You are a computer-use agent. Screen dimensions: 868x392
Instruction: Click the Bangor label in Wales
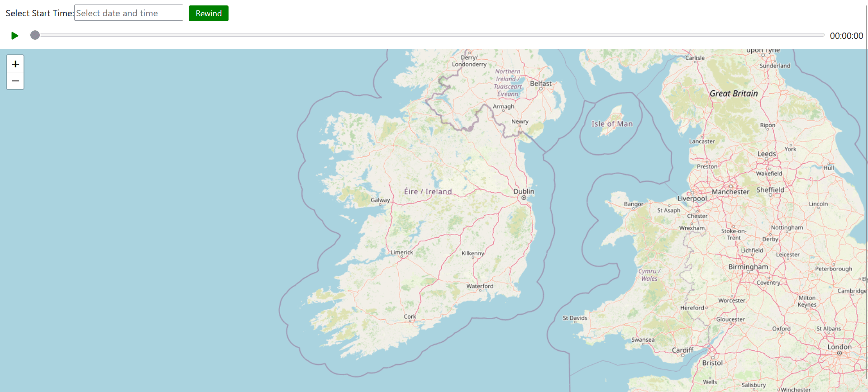634,204
